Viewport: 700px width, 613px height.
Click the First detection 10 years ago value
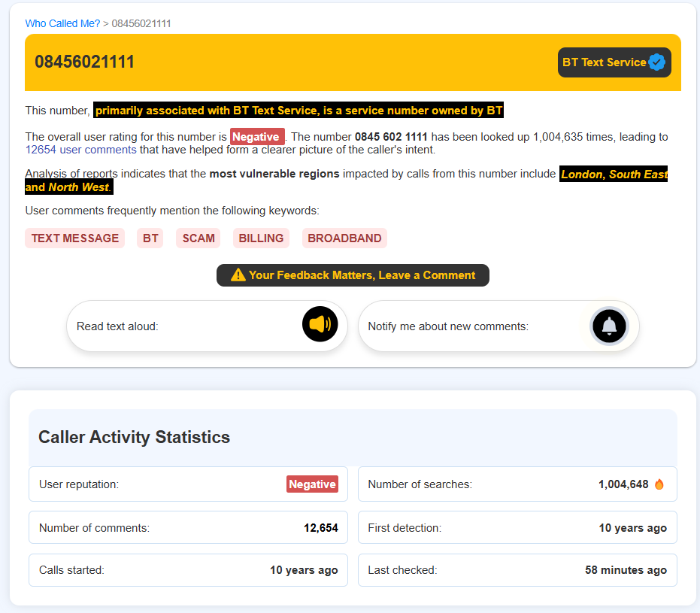click(x=632, y=528)
